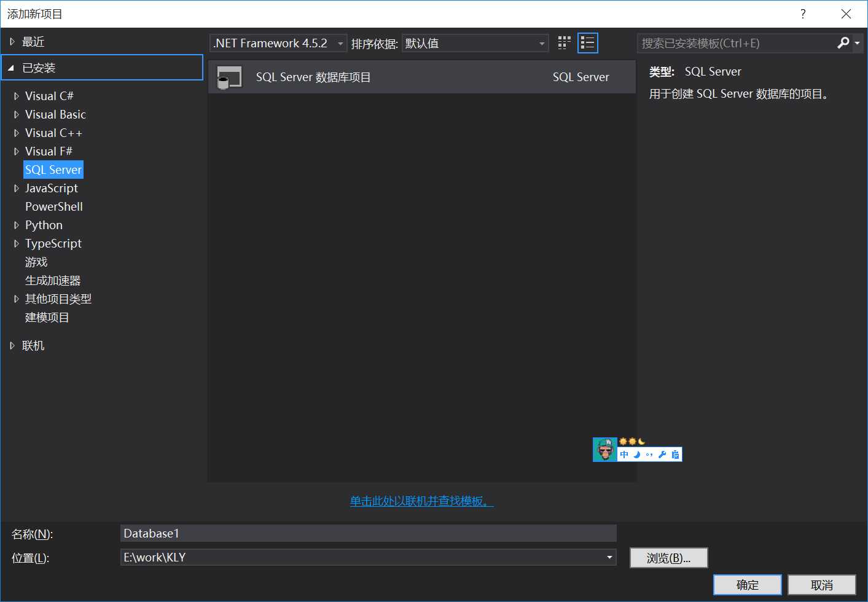Image resolution: width=868 pixels, height=602 pixels.
Task: Open IME wrench settings icon
Action: 662,455
